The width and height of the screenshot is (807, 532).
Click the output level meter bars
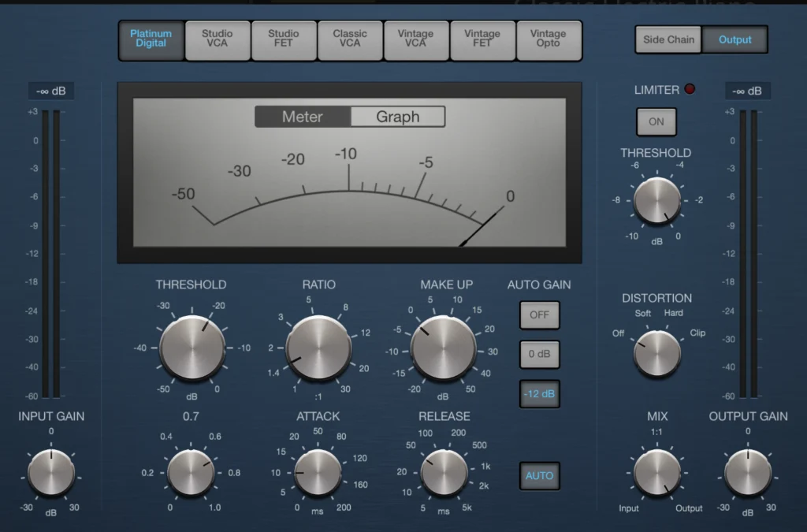click(x=748, y=253)
